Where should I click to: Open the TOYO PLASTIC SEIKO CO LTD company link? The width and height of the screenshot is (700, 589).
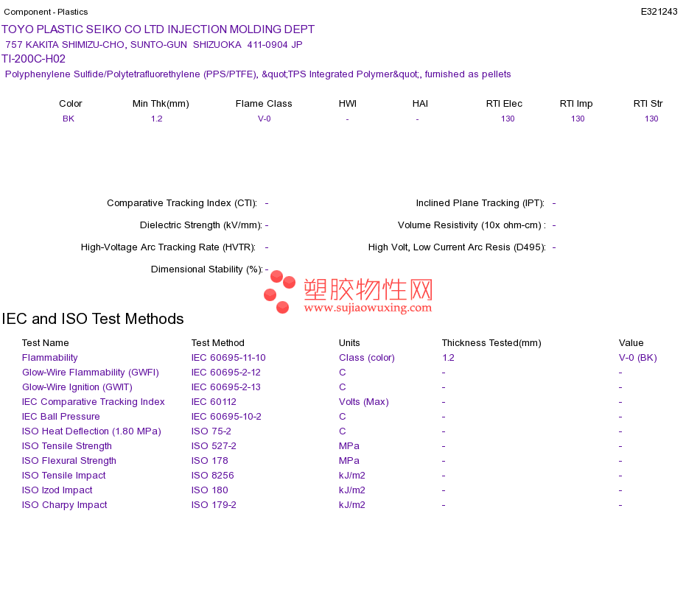tap(158, 29)
